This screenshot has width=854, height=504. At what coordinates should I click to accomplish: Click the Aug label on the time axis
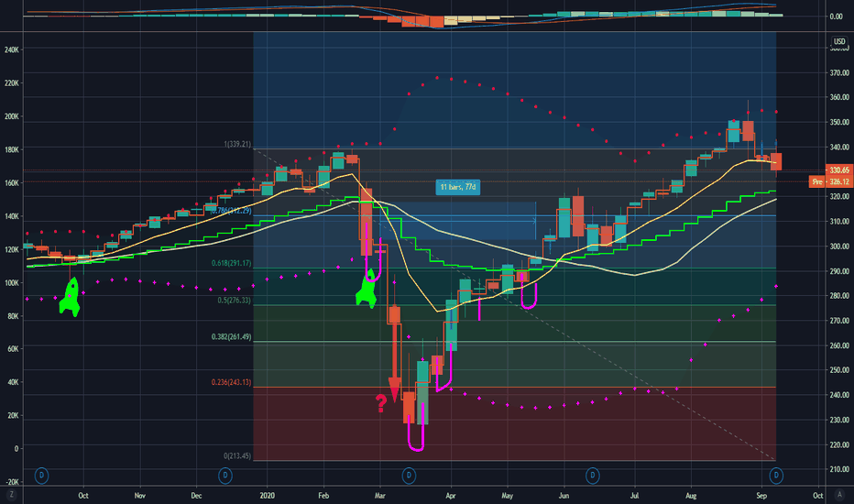pos(691,495)
